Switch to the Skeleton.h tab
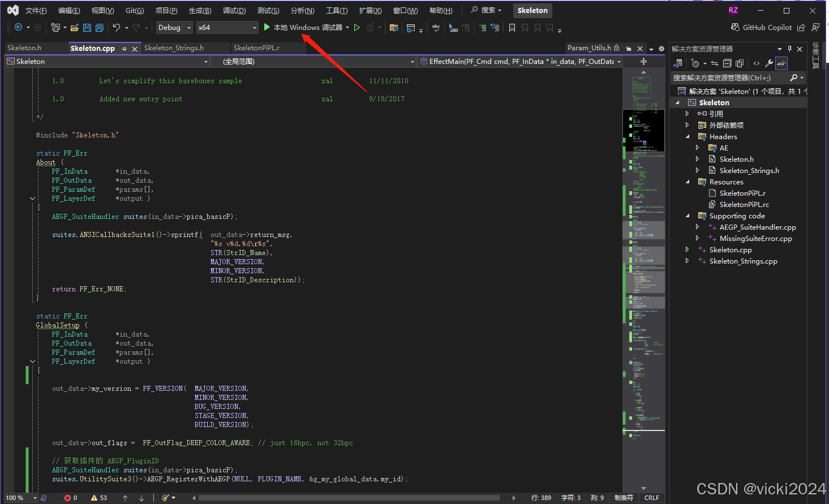This screenshot has height=504, width=829. pyautogui.click(x=24, y=48)
